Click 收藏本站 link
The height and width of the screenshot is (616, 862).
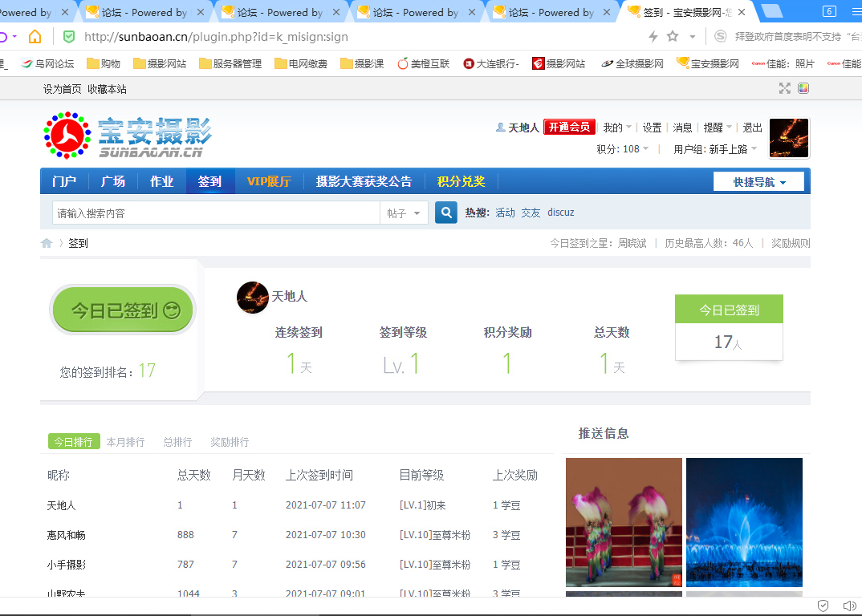[x=107, y=89]
